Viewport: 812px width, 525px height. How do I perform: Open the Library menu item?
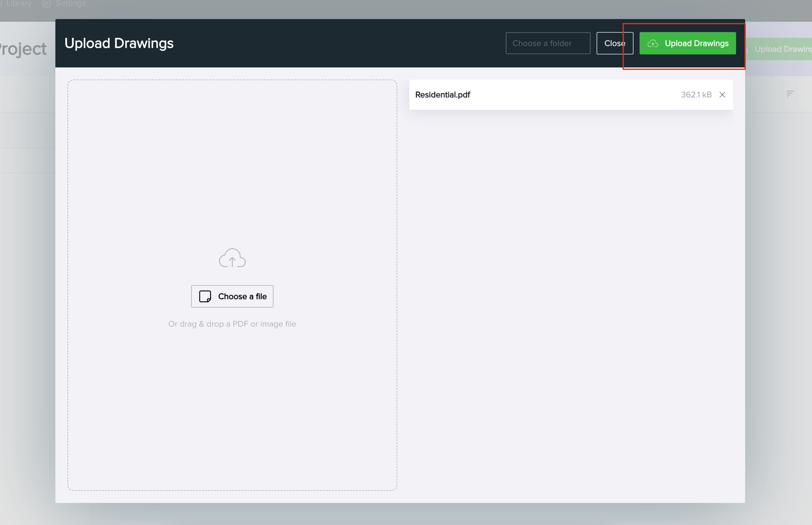19,4
